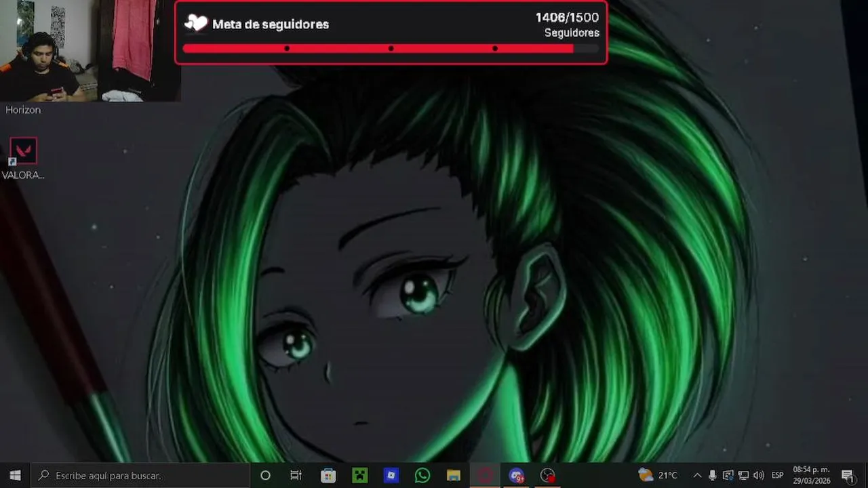Open WhatsApp from the taskbar
Image resolution: width=868 pixels, height=488 pixels.
(422, 475)
